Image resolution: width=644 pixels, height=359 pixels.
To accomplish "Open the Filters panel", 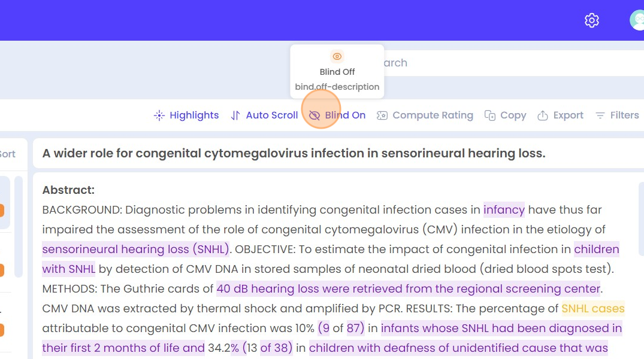I will click(x=624, y=115).
